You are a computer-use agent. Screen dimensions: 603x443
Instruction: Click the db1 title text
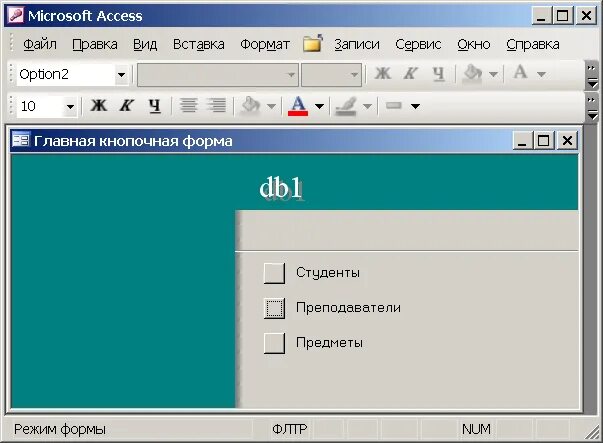[x=281, y=188]
